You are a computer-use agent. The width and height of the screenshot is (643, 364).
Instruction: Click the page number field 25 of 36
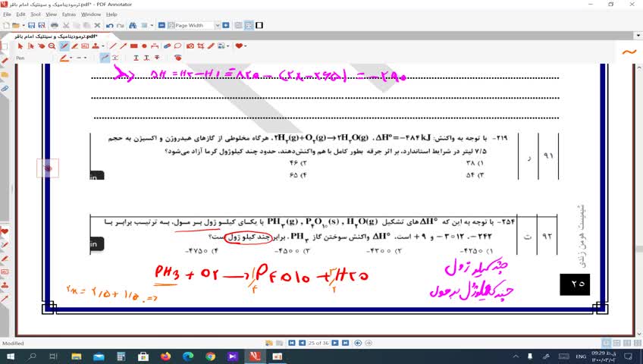pos(318,343)
